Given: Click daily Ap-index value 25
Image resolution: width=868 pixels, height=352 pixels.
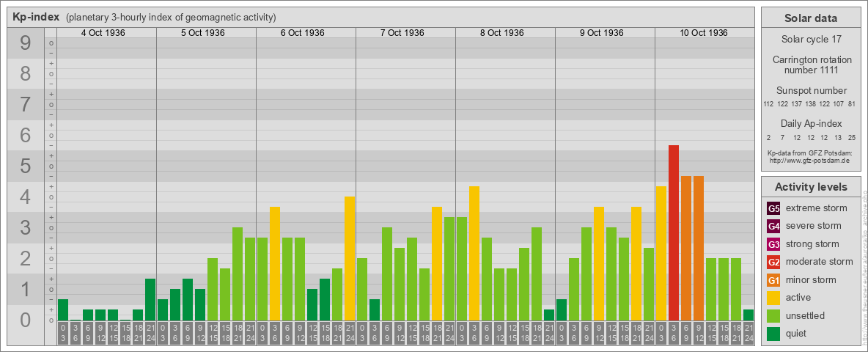Looking at the screenshot, I should tap(851, 137).
